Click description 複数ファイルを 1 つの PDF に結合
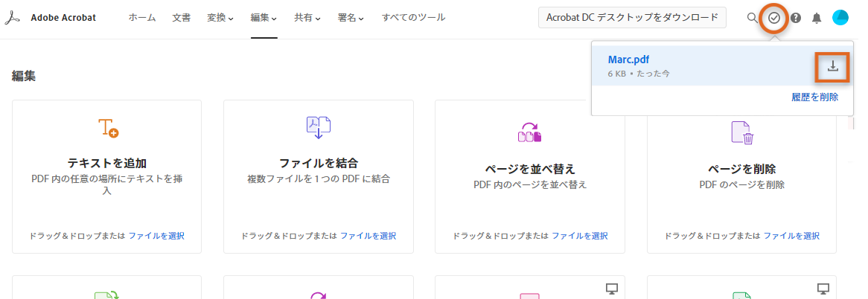The image size is (868, 299). 319,179
